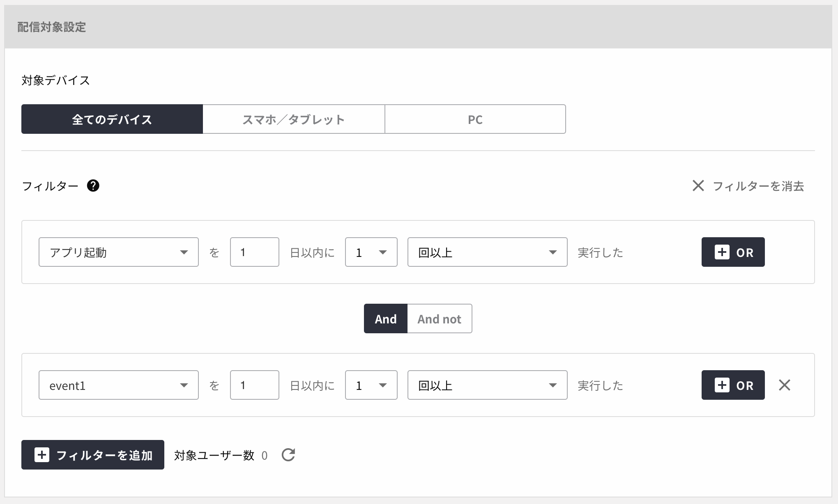
Task: Open the event1 event dropdown
Action: [119, 385]
